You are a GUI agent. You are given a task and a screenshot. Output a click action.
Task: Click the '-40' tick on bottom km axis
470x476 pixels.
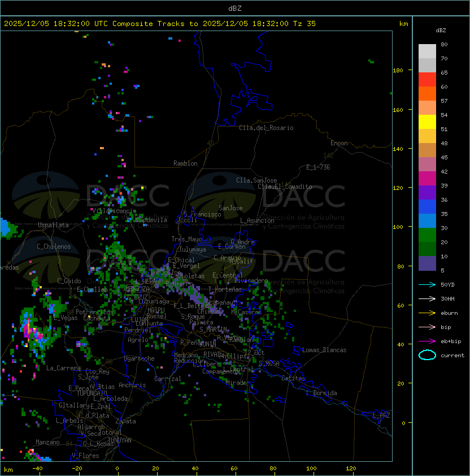37,469
